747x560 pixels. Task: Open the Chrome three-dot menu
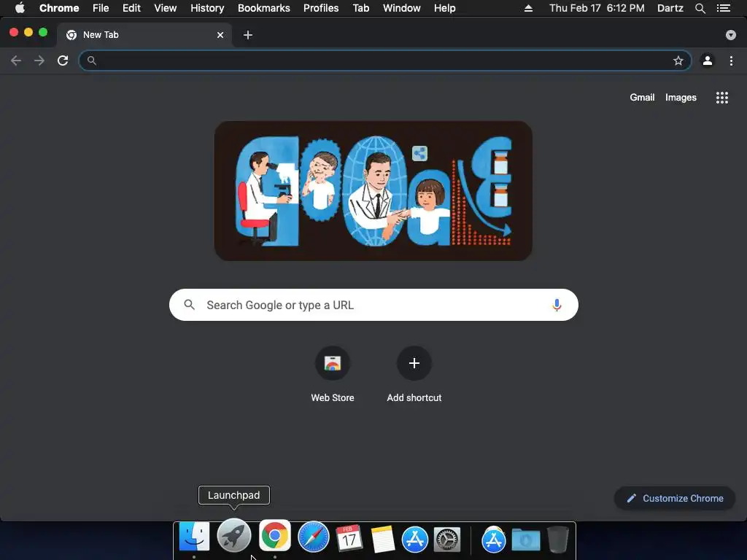pyautogui.click(x=731, y=61)
